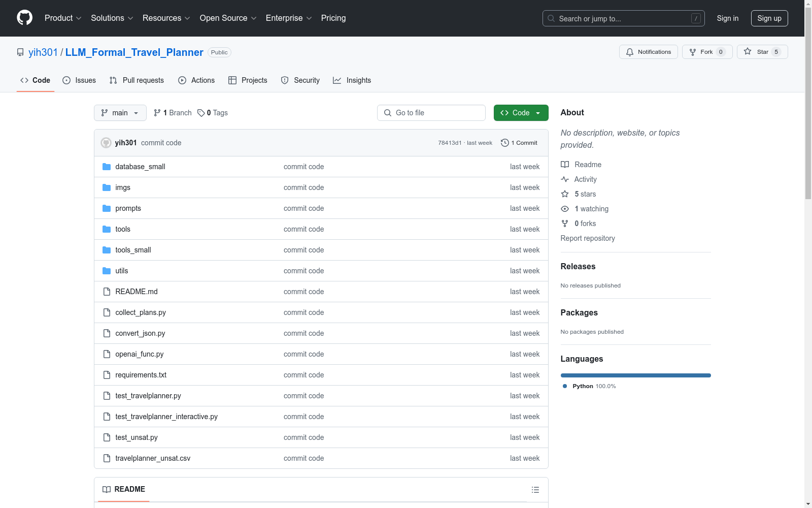Click the README.md file icon
812x508 pixels.
point(107,292)
